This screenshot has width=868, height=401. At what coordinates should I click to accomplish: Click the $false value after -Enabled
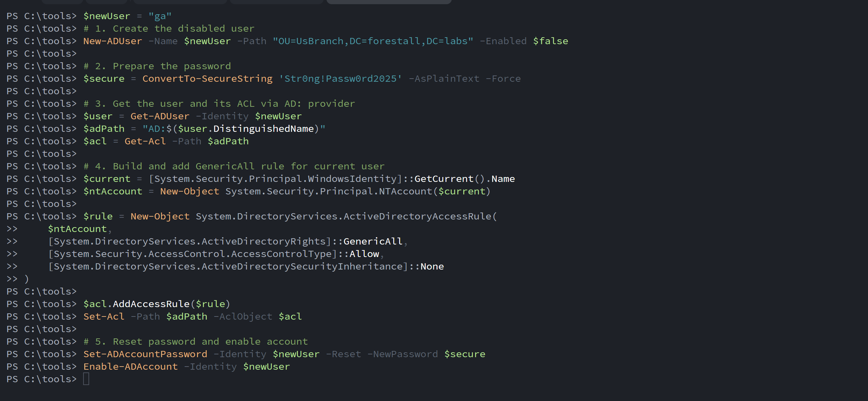550,41
